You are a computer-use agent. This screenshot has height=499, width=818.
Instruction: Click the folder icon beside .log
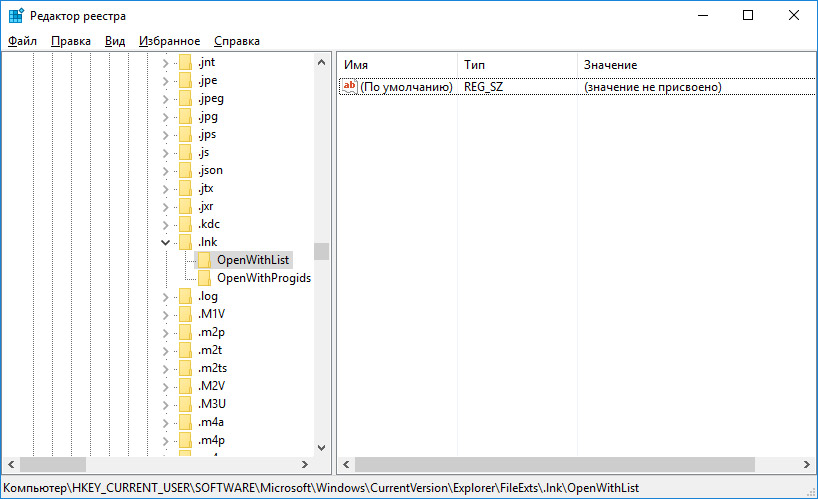[184, 296]
